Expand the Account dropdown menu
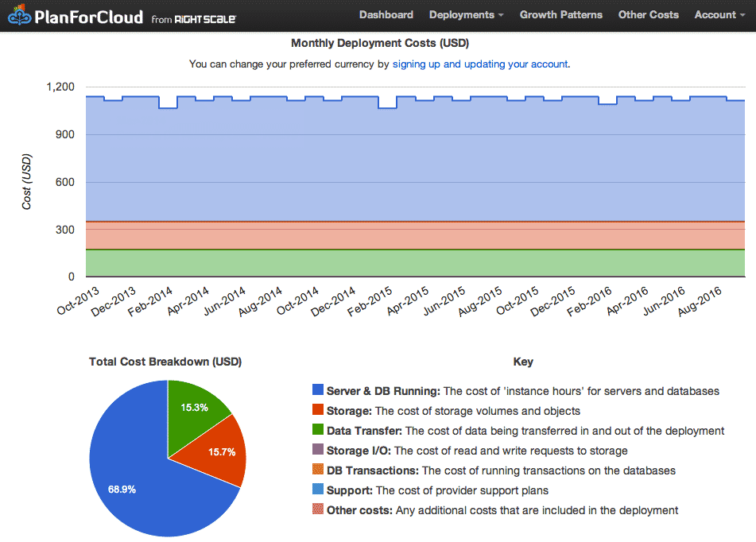 (x=719, y=14)
